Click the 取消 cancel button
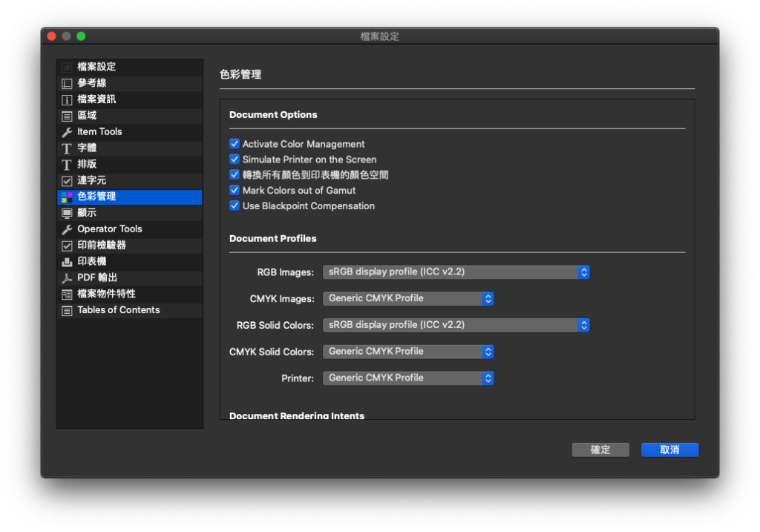This screenshot has width=760, height=532. 670,450
